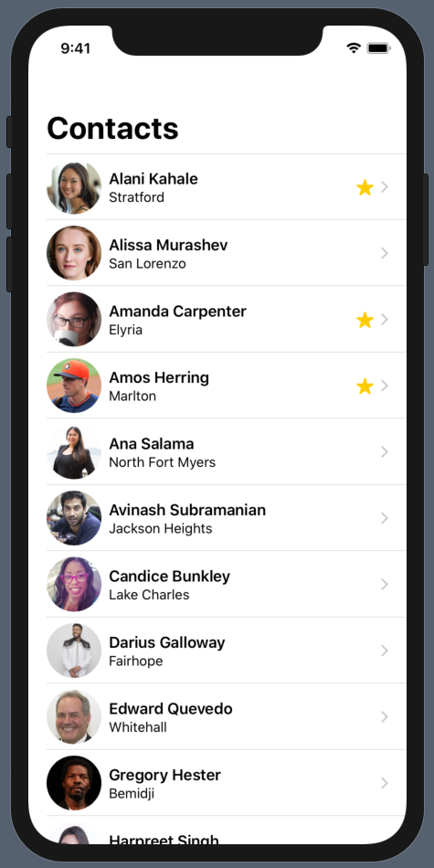Tap Amos Herring's avatar with orange cap

[74, 386]
